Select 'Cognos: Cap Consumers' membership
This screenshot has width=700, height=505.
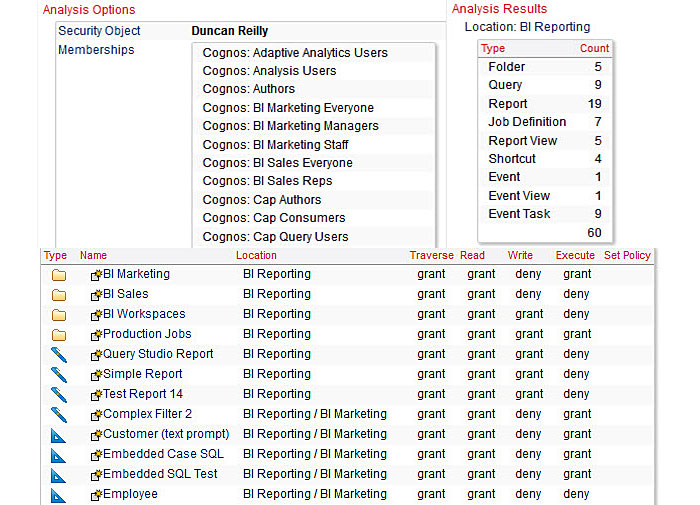pos(274,218)
